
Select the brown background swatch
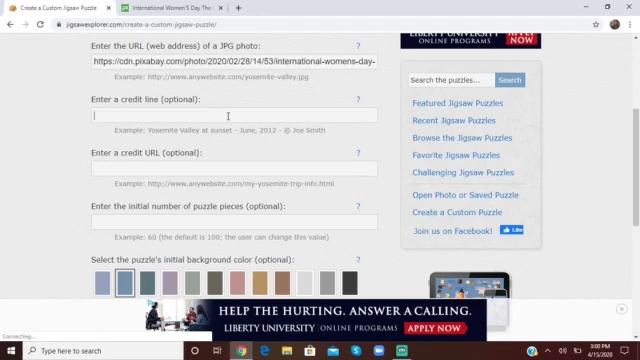pos(282,283)
